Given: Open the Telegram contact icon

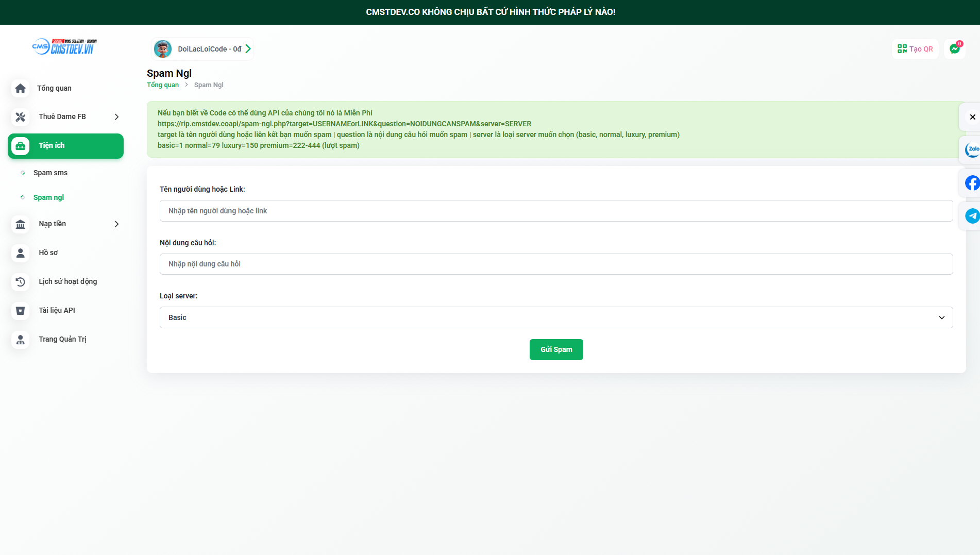Looking at the screenshot, I should point(972,215).
